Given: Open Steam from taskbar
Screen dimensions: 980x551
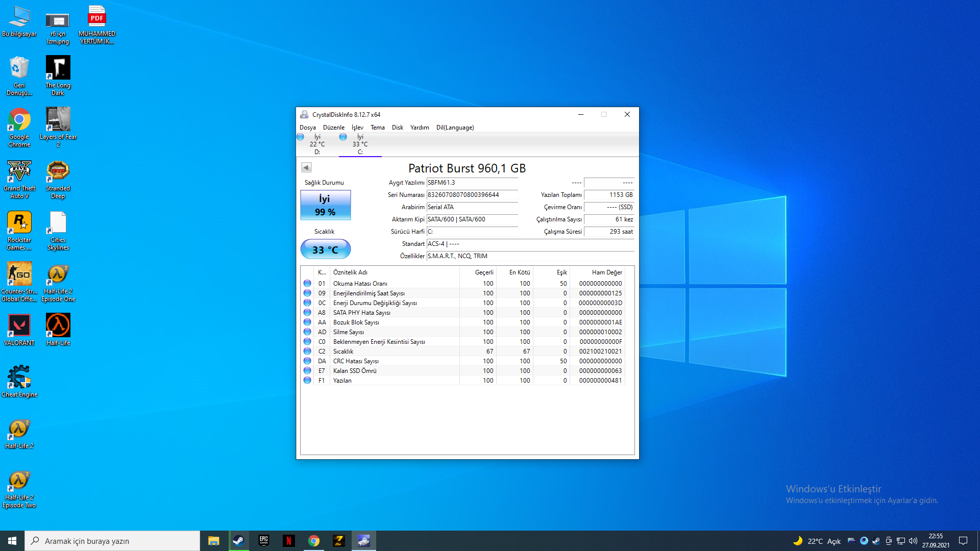Looking at the screenshot, I should point(238,541).
